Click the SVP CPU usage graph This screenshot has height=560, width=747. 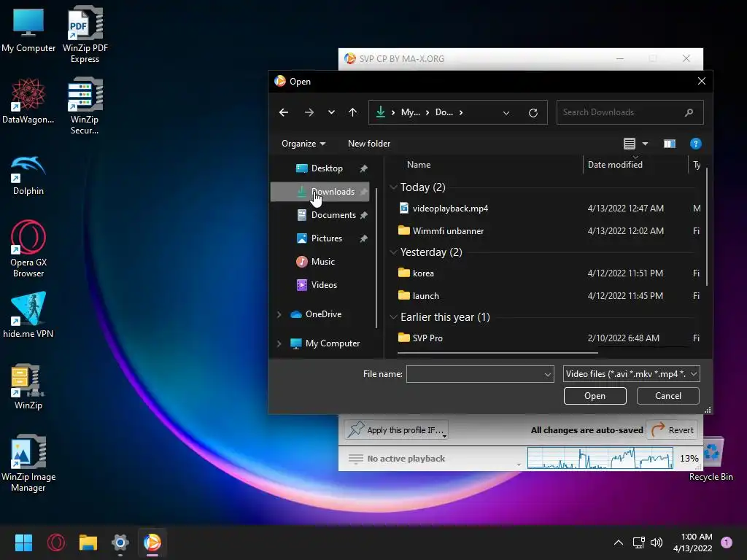point(600,458)
